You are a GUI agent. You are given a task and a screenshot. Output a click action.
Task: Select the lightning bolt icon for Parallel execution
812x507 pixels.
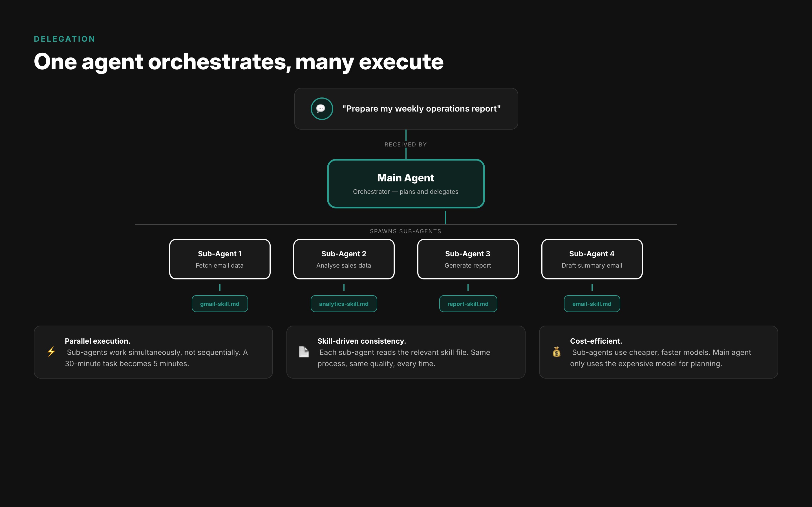click(51, 352)
